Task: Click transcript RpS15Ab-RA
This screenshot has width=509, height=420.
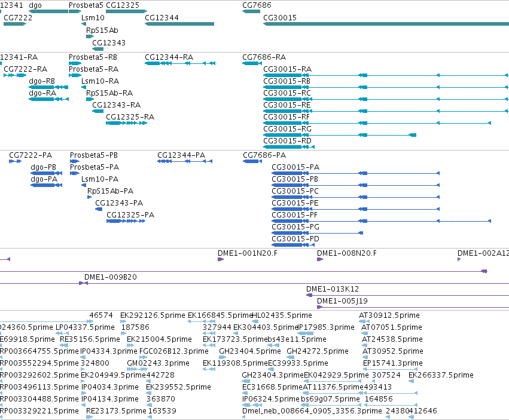Action: point(109,93)
